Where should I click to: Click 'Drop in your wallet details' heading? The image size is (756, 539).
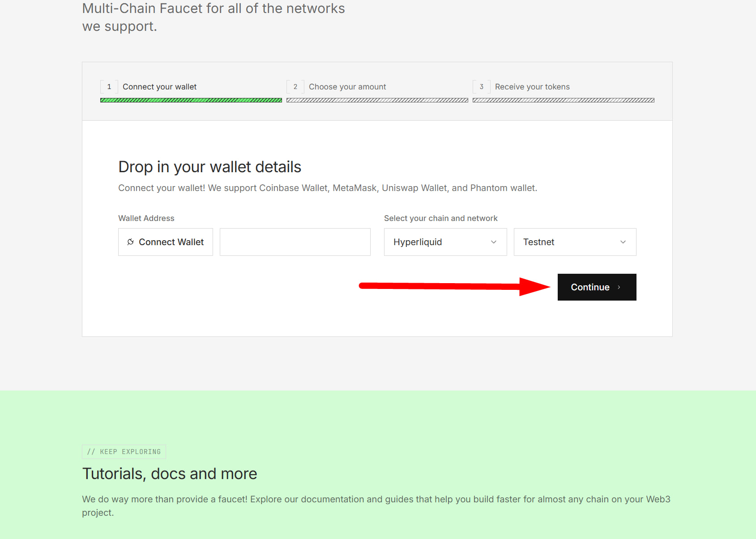click(210, 167)
